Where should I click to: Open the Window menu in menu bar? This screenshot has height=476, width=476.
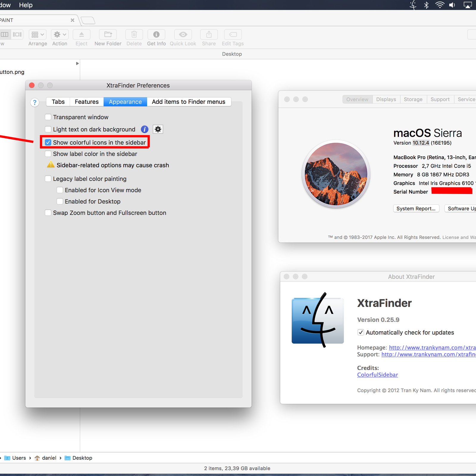coord(5,5)
